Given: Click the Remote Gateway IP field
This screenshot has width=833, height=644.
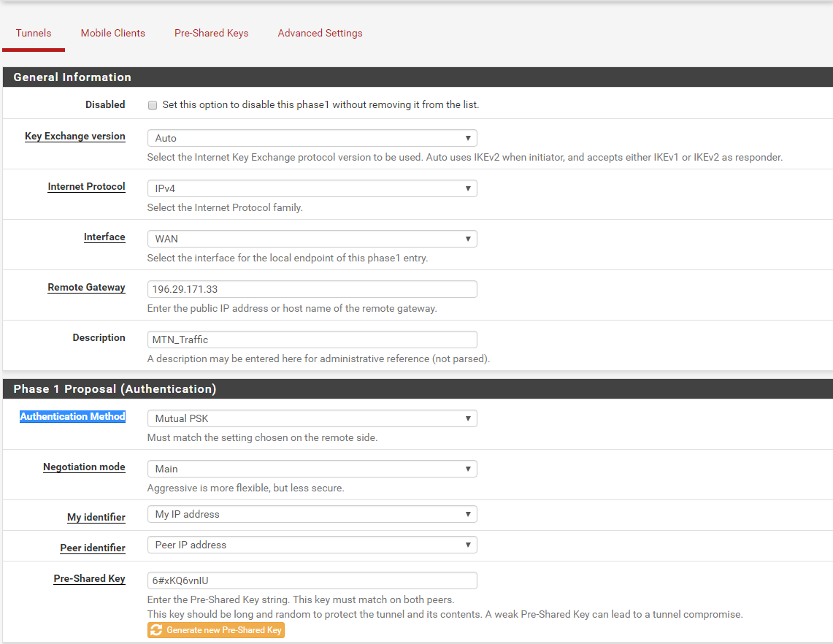Looking at the screenshot, I should coord(312,290).
